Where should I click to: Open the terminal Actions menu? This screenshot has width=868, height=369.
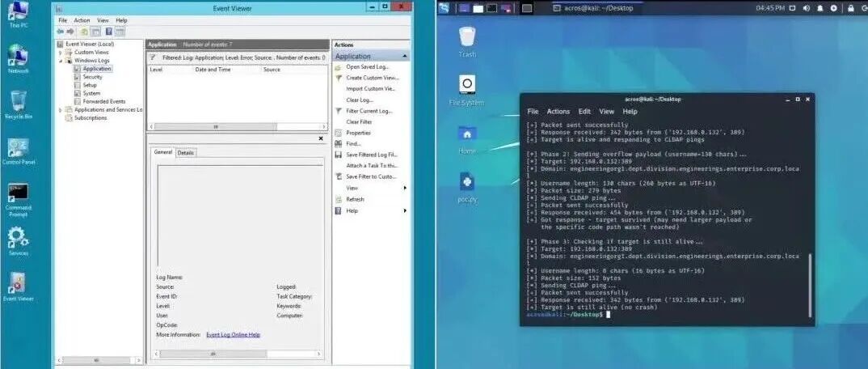(558, 112)
